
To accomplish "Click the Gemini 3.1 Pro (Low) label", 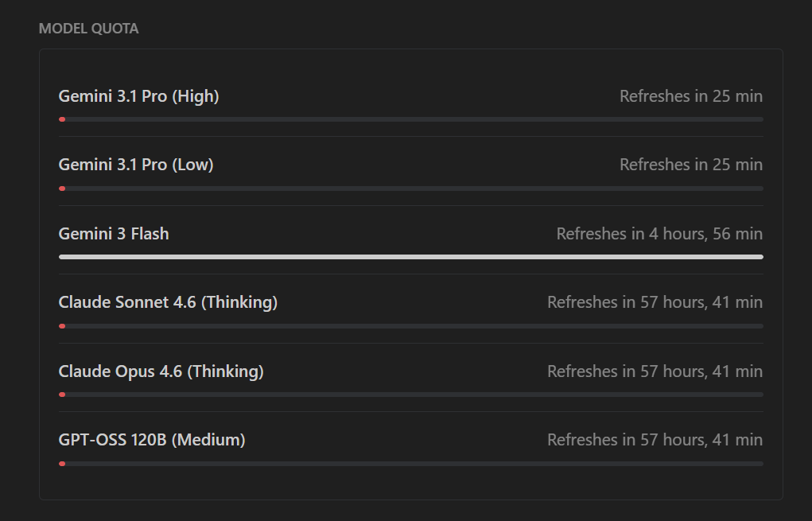I will point(136,165).
